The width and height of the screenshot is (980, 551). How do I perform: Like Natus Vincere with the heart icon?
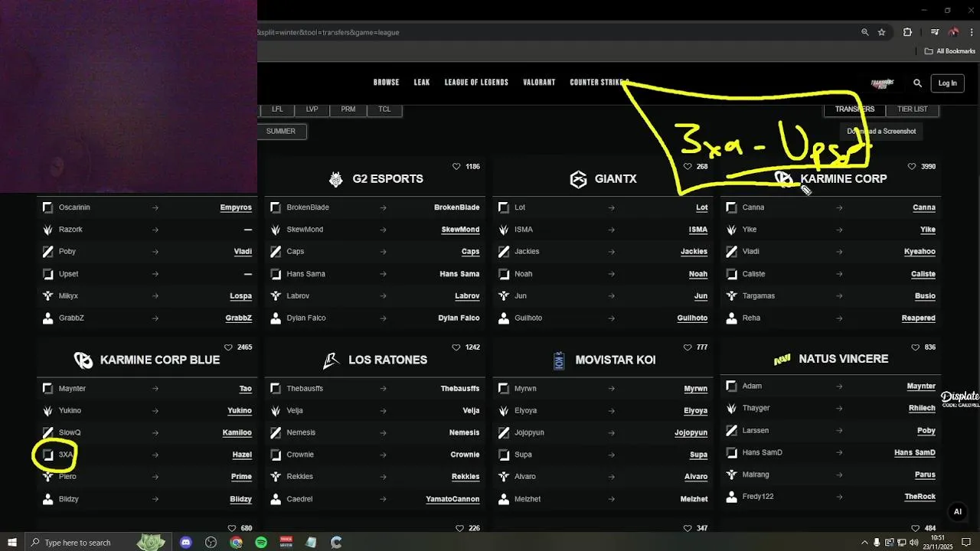click(915, 347)
